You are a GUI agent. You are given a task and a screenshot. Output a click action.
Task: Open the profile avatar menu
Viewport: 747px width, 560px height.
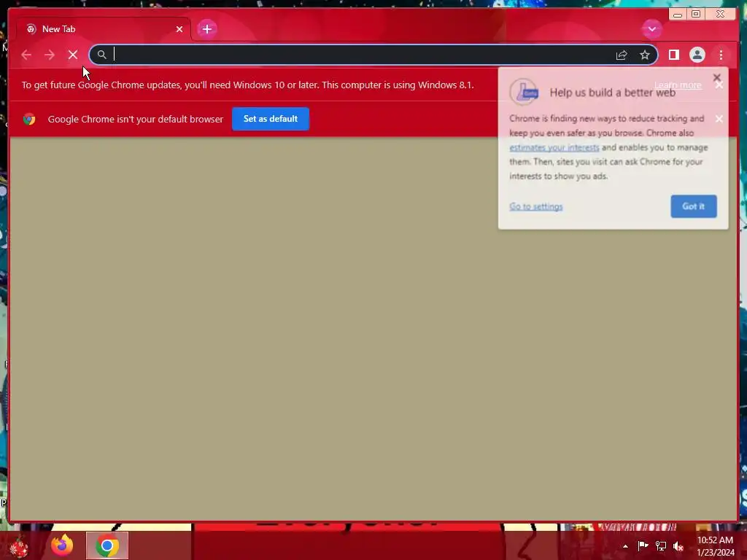pyautogui.click(x=697, y=55)
